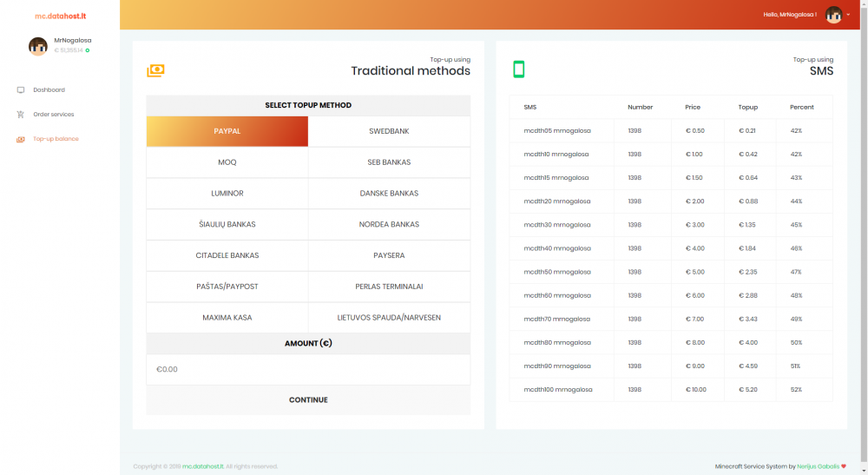Screen dimensions: 868x475
Task: Select MAXIMA KASA method
Action: coord(227,317)
